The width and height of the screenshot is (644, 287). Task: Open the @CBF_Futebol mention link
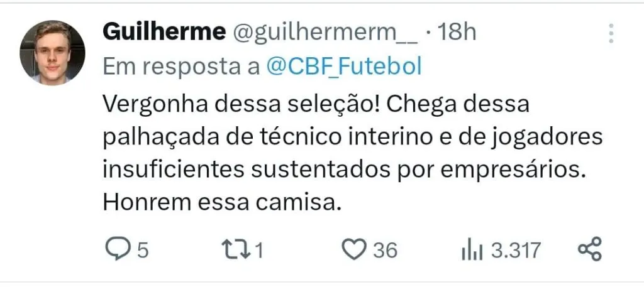[344, 67]
